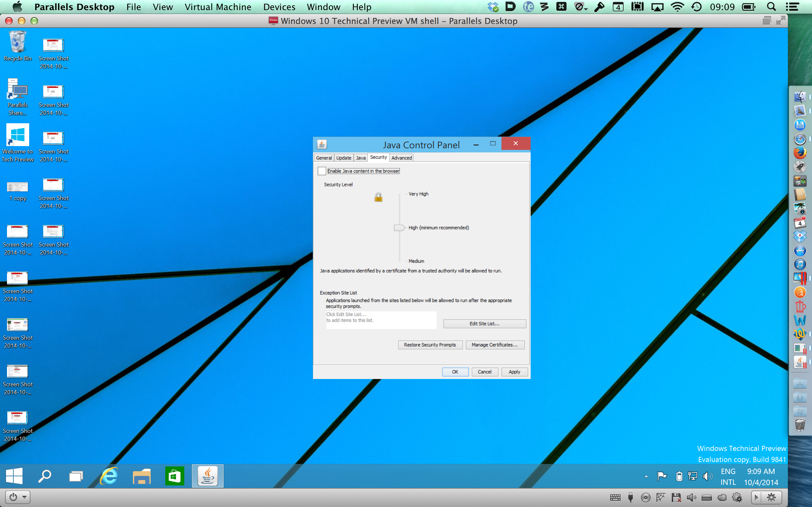
Task: Launch Internet Explorer from the taskbar
Action: [109, 476]
